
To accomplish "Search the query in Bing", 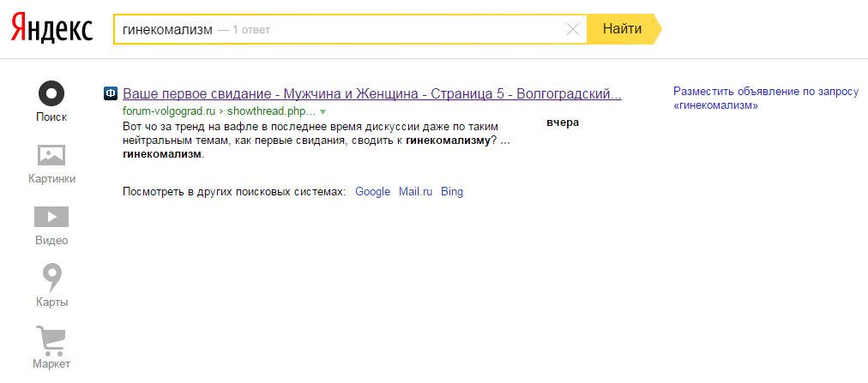I will coord(452,192).
